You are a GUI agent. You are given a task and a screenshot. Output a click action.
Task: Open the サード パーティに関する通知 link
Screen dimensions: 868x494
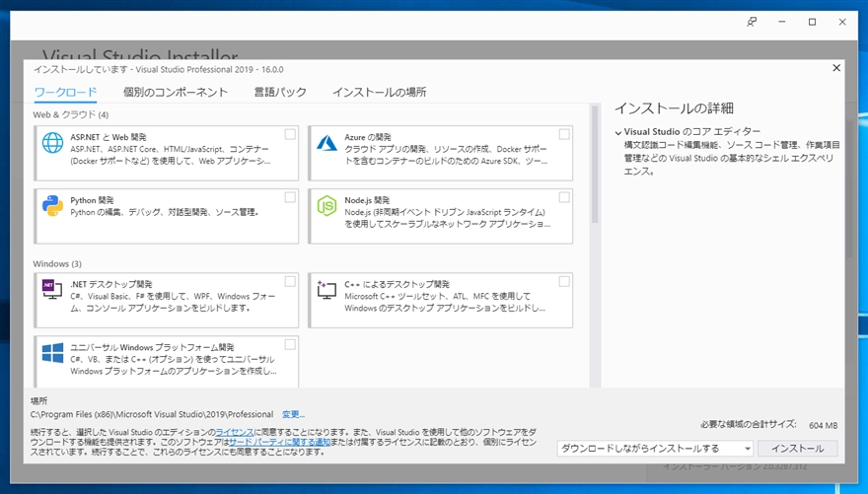[279, 442]
